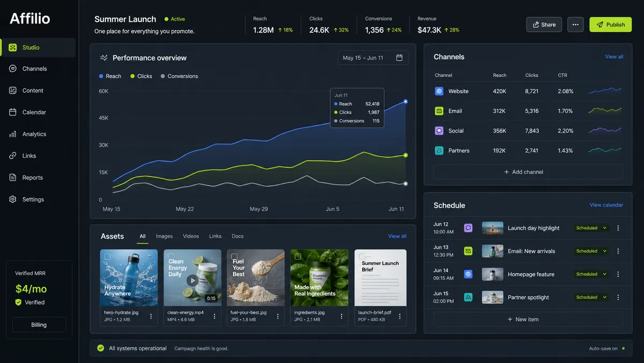Check the clean-energy.mp4 checkbox
Image resolution: width=644 pixels, height=363 pixels.
click(x=171, y=257)
